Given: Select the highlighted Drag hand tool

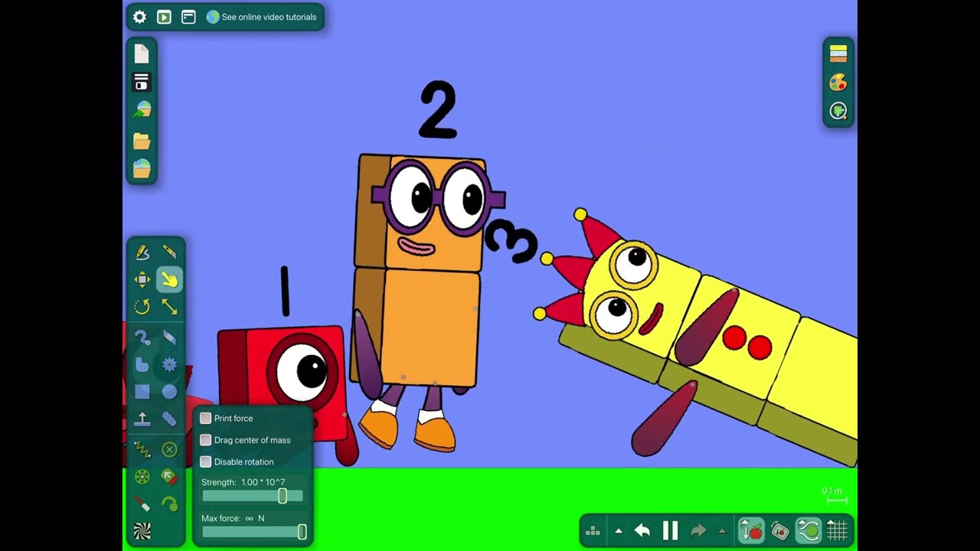Looking at the screenshot, I should coord(169,280).
